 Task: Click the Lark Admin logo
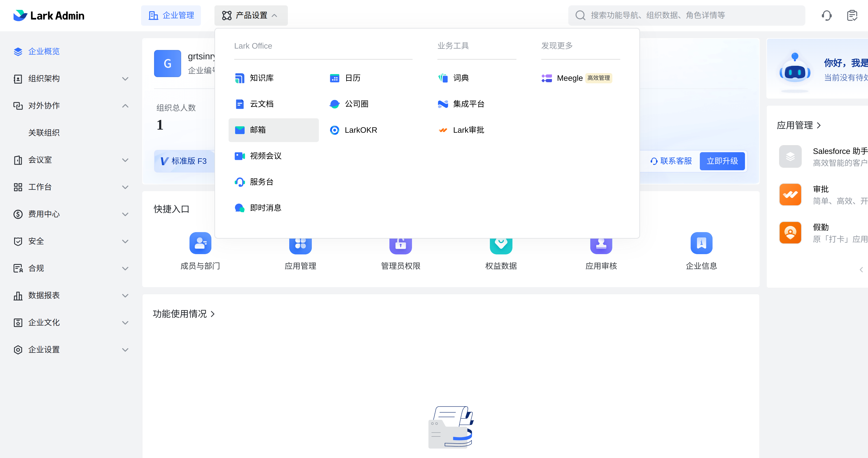coord(49,16)
